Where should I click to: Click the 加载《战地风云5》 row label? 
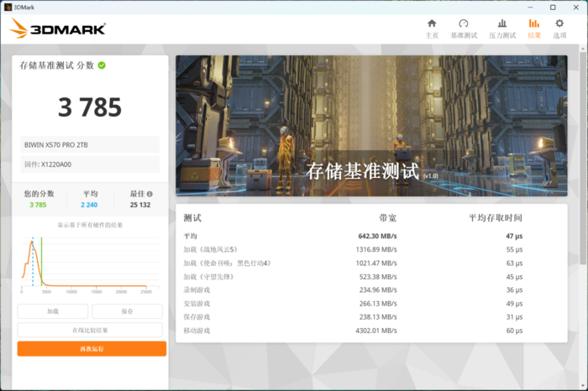210,249
